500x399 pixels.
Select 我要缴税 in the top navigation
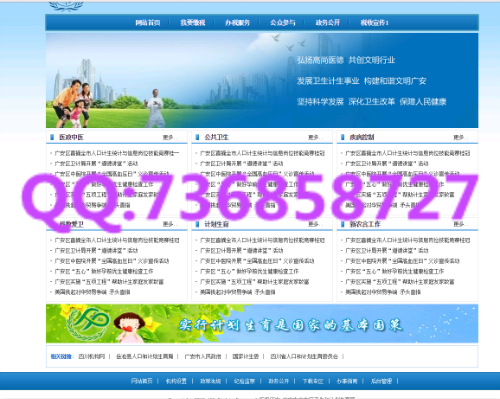[193, 23]
